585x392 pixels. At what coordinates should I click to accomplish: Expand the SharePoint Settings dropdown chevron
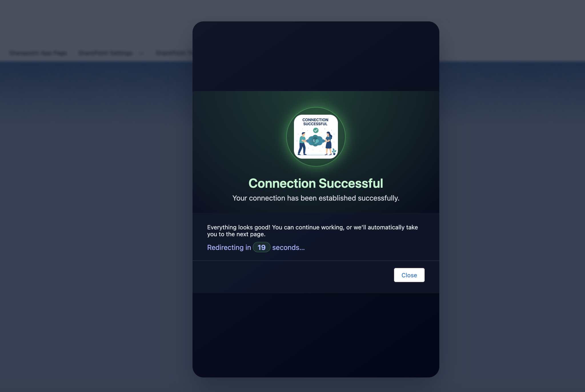click(141, 53)
